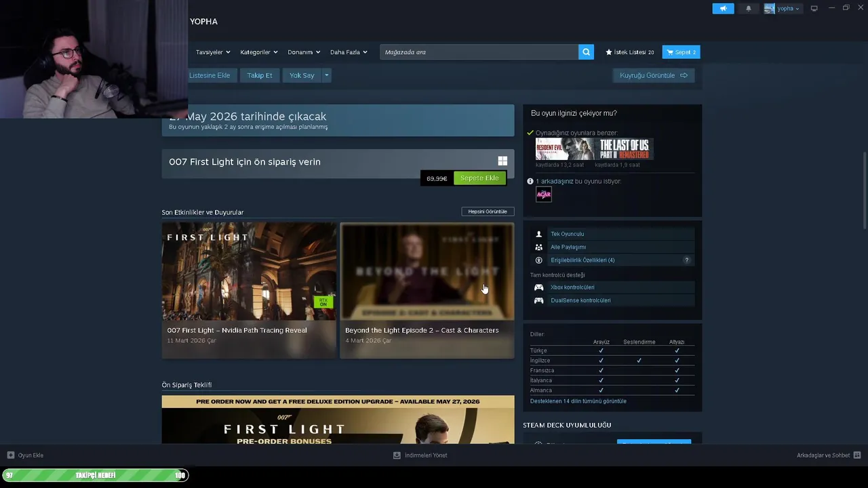Click the single-player person icon

click(539, 234)
